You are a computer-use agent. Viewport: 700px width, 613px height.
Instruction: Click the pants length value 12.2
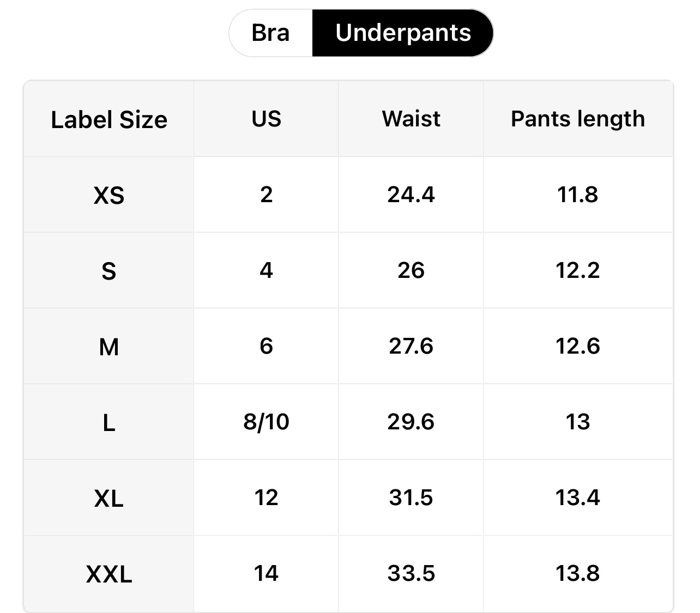(577, 270)
